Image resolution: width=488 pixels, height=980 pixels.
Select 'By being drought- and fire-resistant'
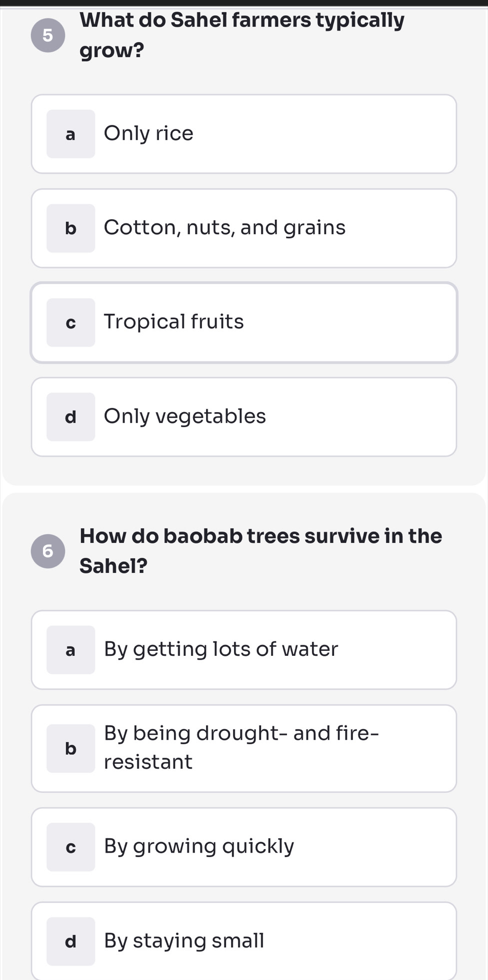coord(243,748)
